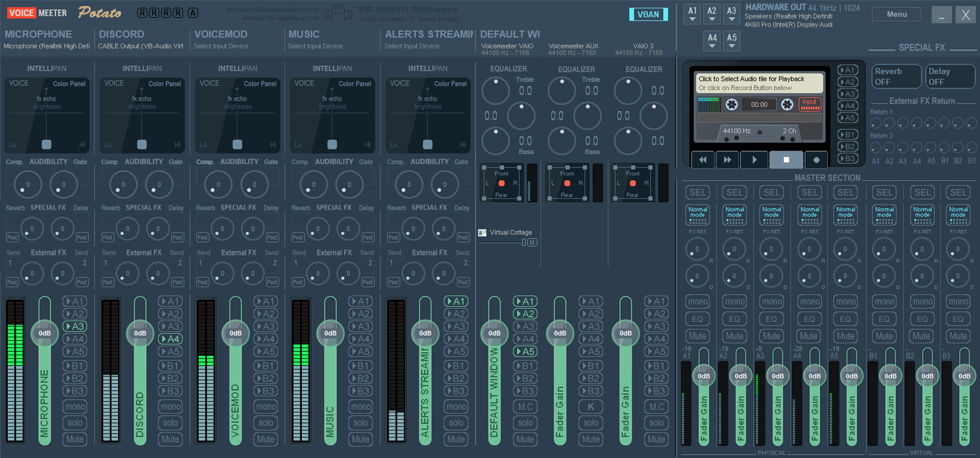Disable A3 routing on Microphone strip

click(x=75, y=326)
